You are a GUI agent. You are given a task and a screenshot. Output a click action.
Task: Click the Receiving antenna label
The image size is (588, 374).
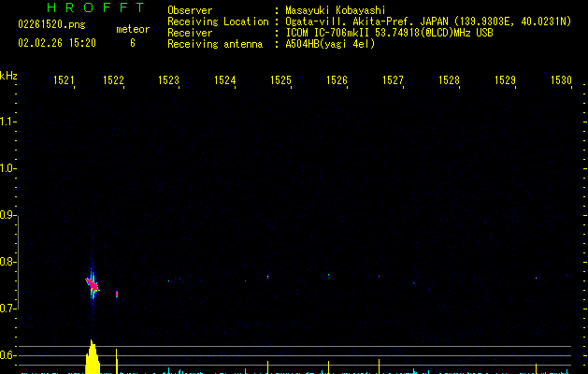tap(215, 44)
